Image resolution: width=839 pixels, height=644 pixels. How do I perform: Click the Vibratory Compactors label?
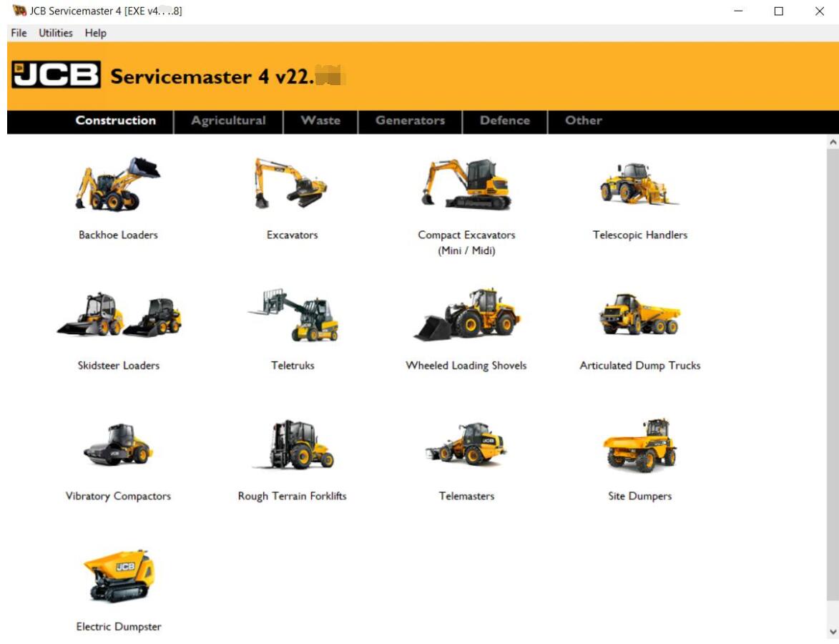coord(118,497)
